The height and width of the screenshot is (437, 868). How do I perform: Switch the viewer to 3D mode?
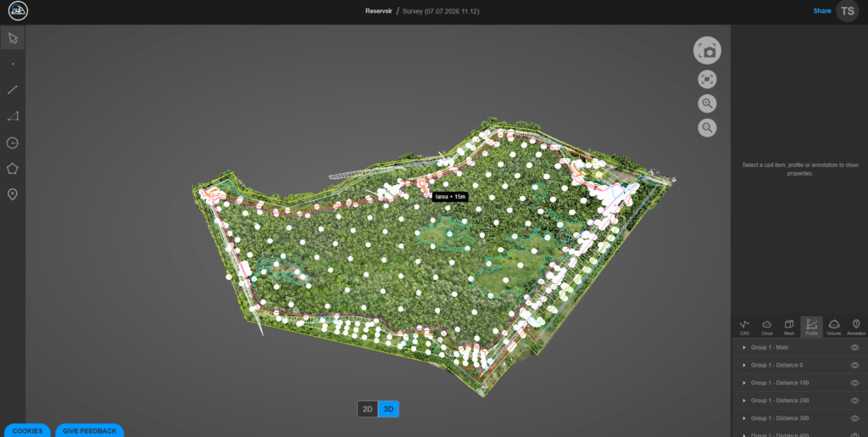388,409
